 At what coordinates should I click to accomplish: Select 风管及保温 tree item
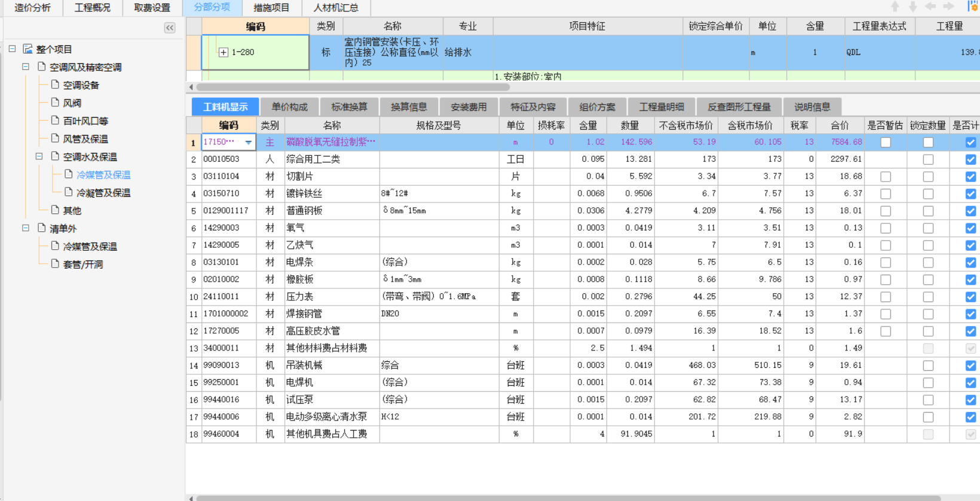pyautogui.click(x=85, y=139)
